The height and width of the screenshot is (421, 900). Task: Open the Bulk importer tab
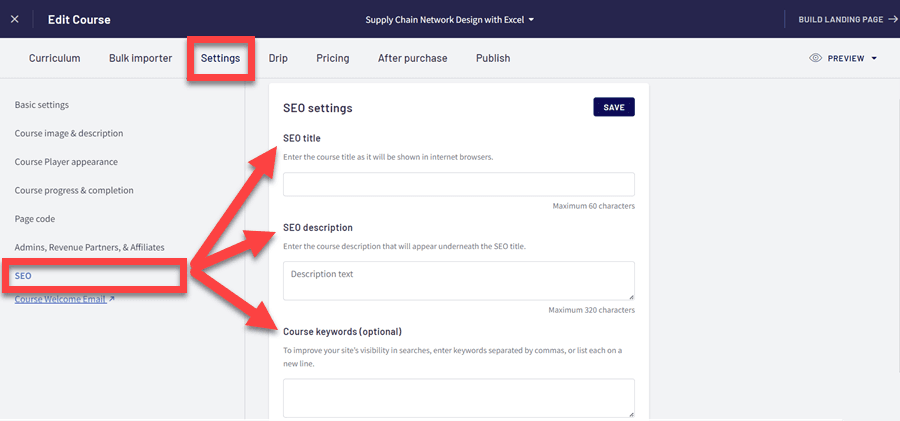click(141, 58)
